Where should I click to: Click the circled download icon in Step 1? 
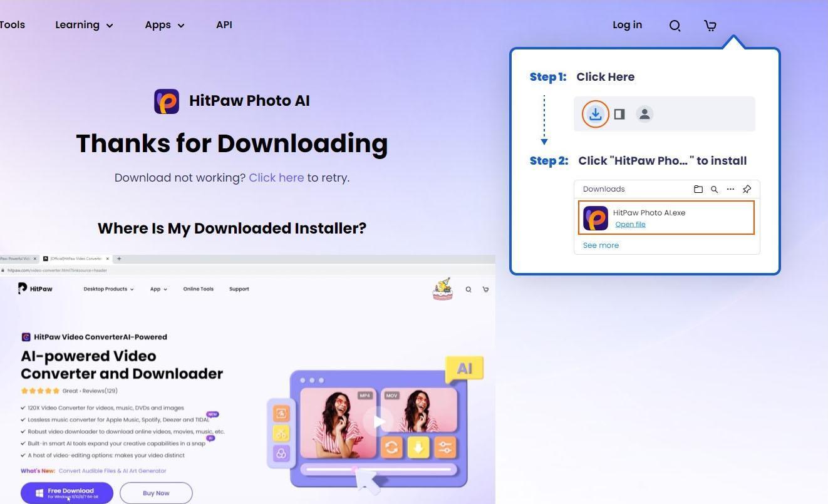(596, 114)
